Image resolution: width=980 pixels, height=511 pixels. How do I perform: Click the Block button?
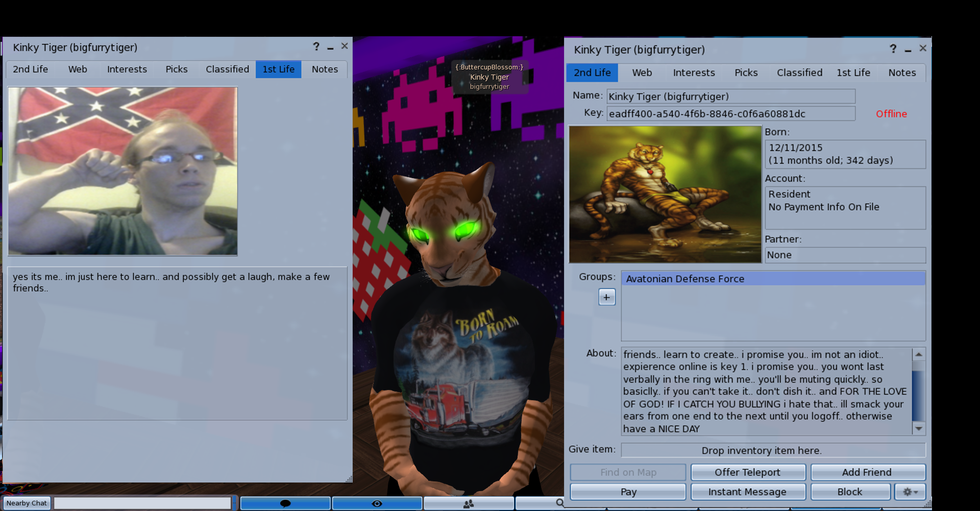coord(850,492)
